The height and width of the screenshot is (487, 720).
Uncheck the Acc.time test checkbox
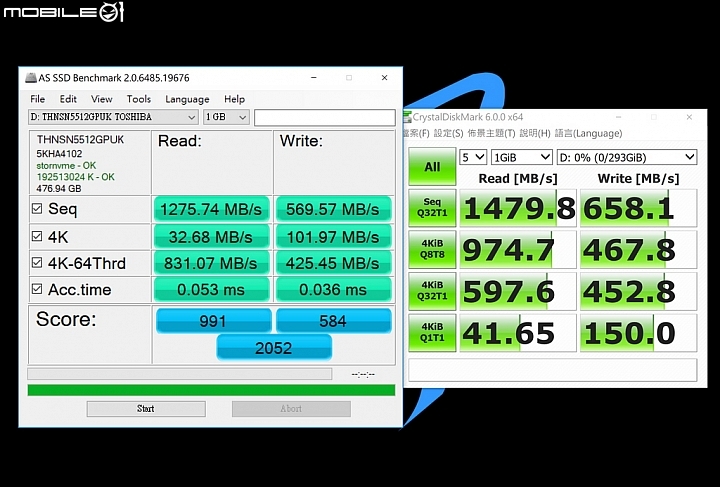pos(37,289)
